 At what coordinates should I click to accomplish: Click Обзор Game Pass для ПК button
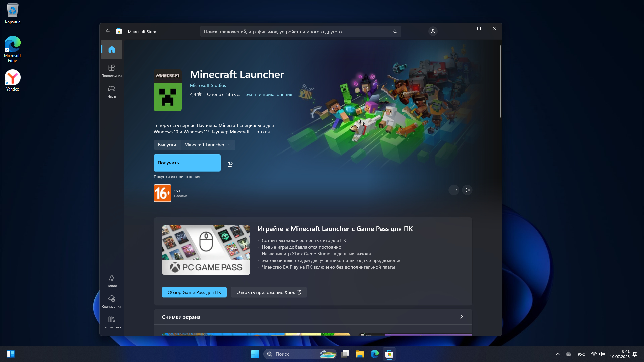coord(194,292)
